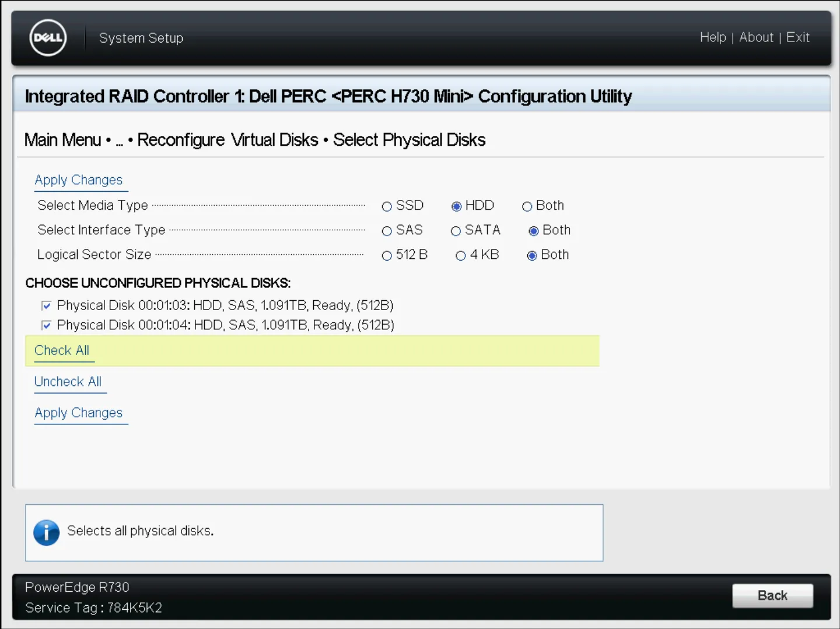The width and height of the screenshot is (840, 629).
Task: Select SAS interface type radio button
Action: [x=387, y=231]
